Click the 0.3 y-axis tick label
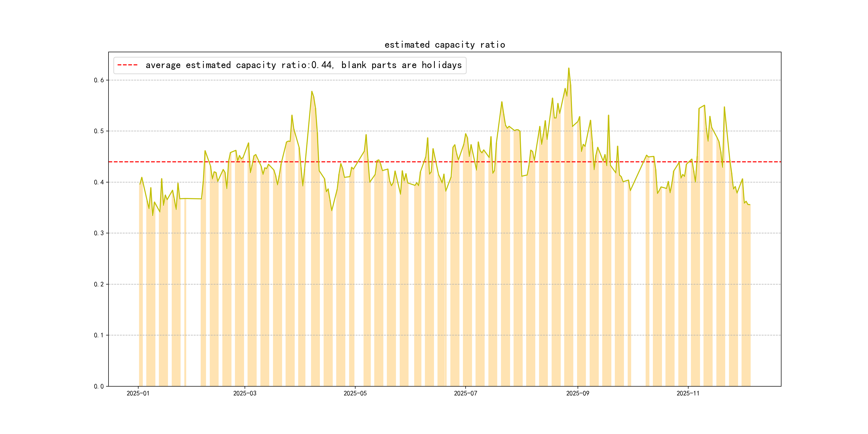Image resolution: width=868 pixels, height=434 pixels. click(x=99, y=233)
